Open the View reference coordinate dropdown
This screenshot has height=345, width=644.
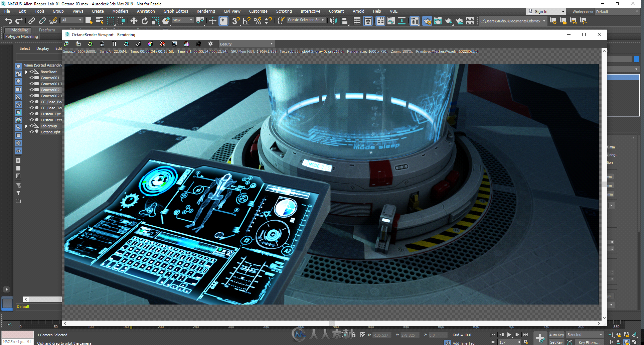click(x=182, y=20)
